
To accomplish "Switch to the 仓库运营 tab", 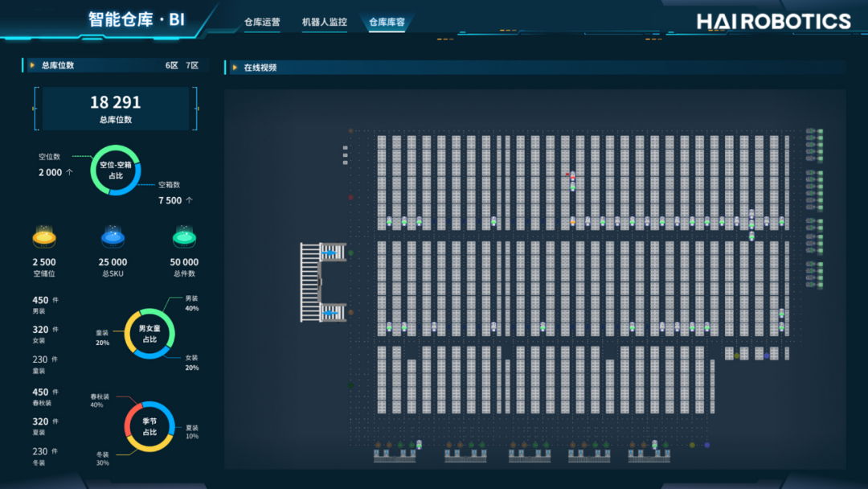I will click(262, 23).
